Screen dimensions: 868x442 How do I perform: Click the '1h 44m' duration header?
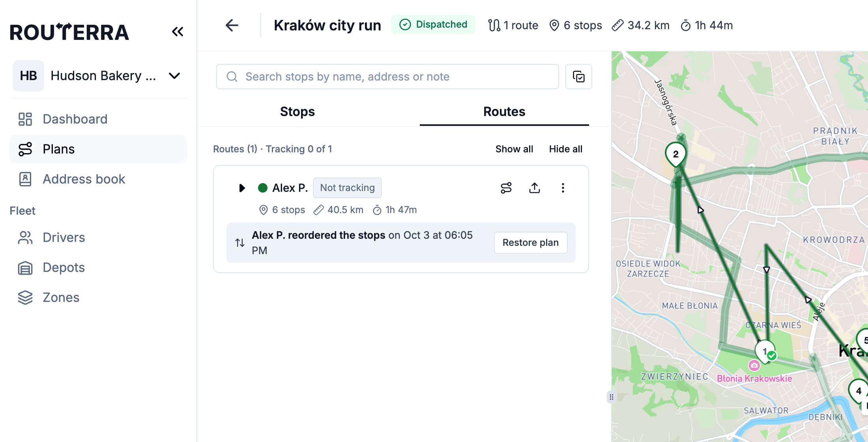(x=707, y=25)
